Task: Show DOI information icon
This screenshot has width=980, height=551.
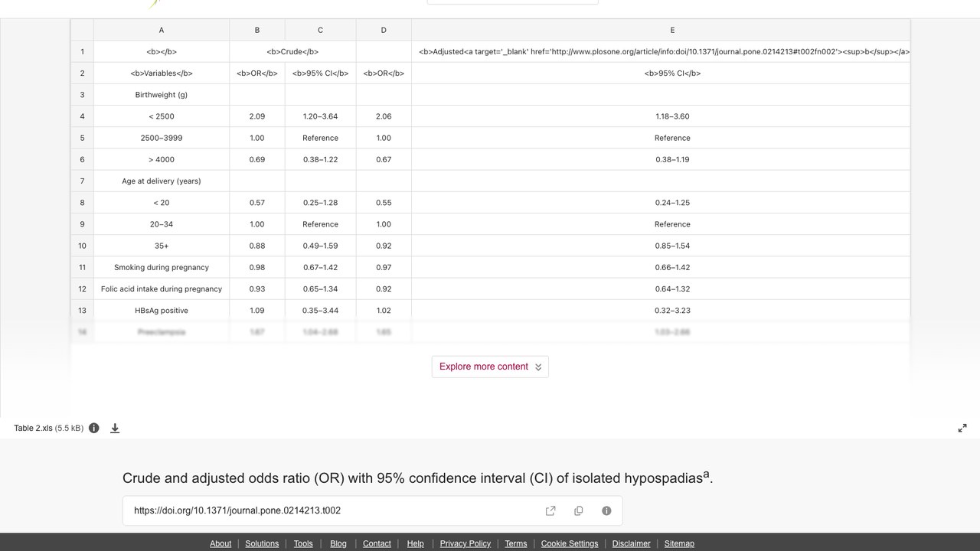Action: click(x=606, y=510)
